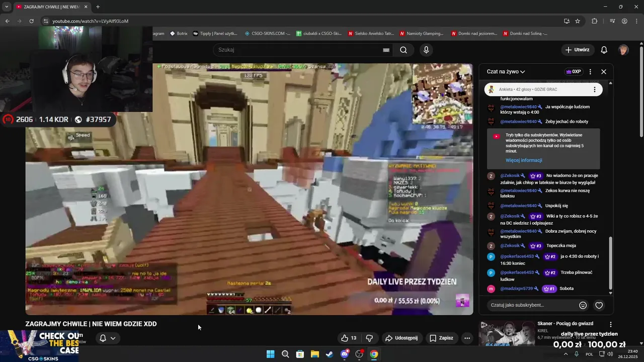Open Discord from the taskbar
The height and width of the screenshot is (362, 644).
pos(344,354)
